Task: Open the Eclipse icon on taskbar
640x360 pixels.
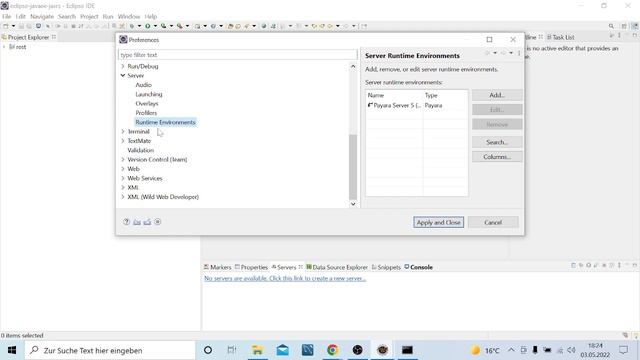Action: coord(382,350)
